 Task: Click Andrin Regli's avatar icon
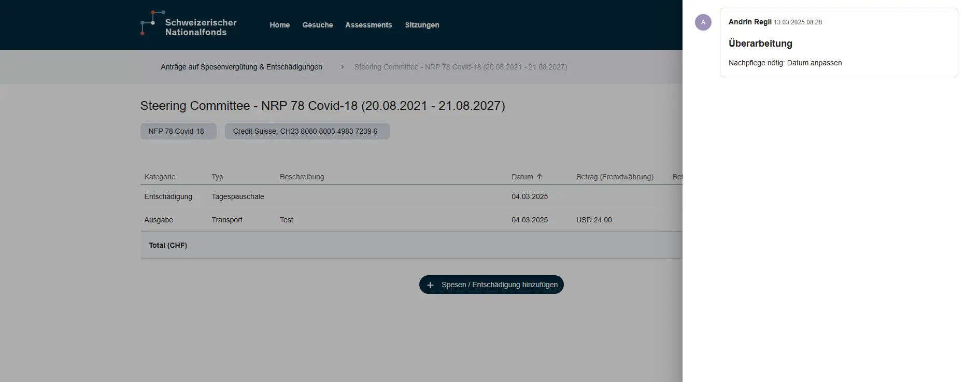pyautogui.click(x=703, y=22)
